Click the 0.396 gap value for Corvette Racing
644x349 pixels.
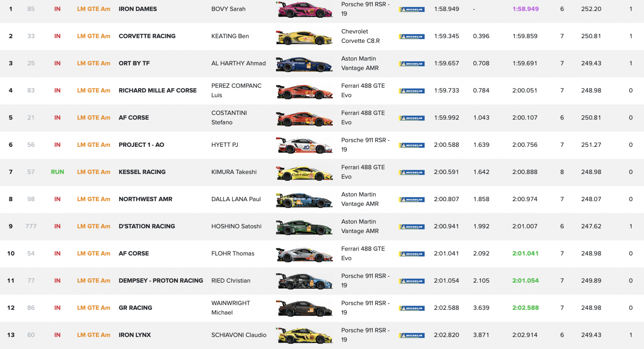[x=481, y=36]
